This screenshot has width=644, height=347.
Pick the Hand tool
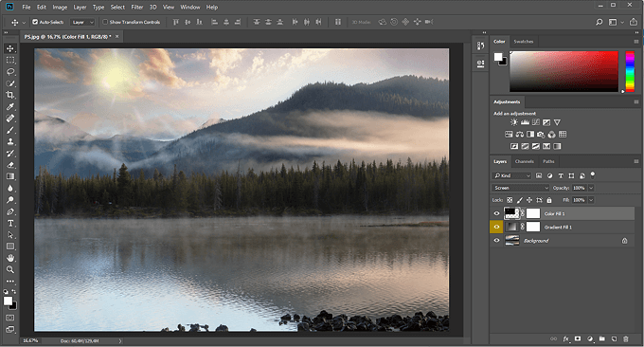click(10, 258)
